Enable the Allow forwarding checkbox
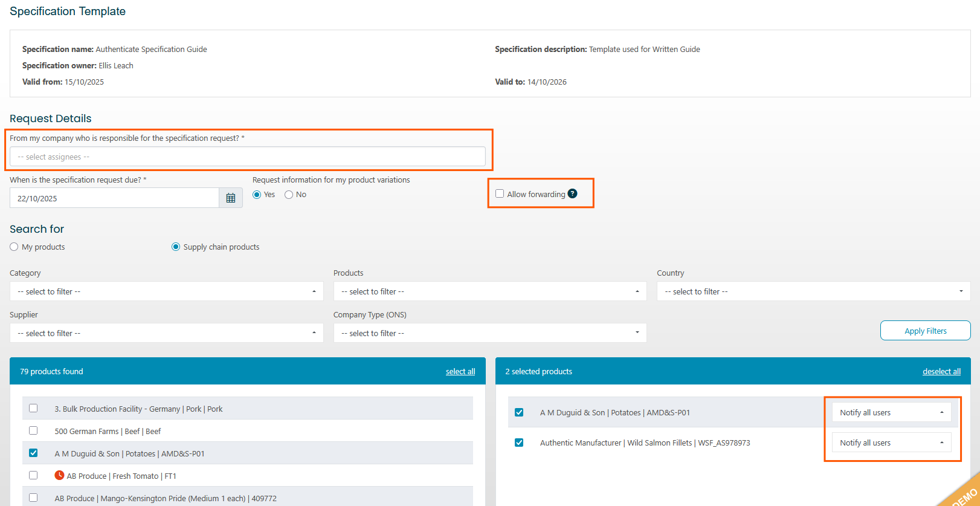The height and width of the screenshot is (506, 980). tap(500, 193)
